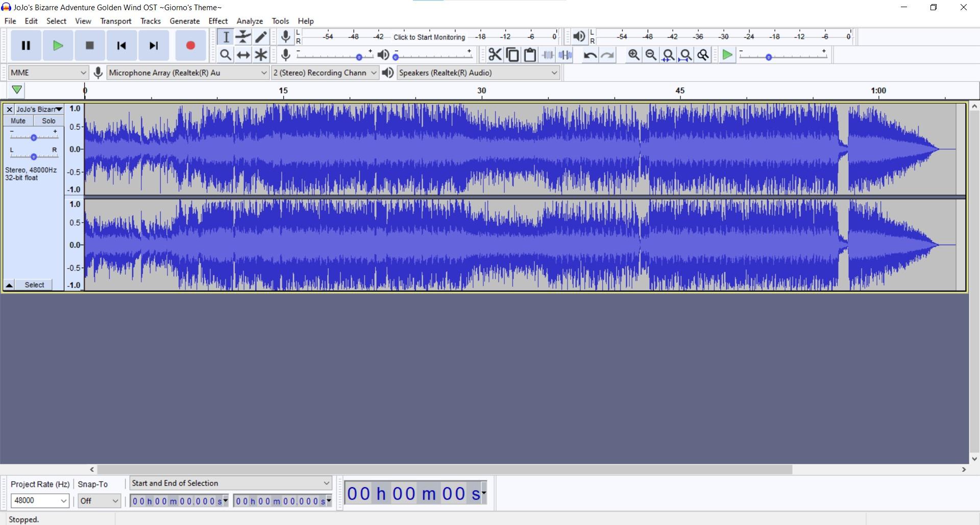
Task: Open the File menu
Action: 10,21
